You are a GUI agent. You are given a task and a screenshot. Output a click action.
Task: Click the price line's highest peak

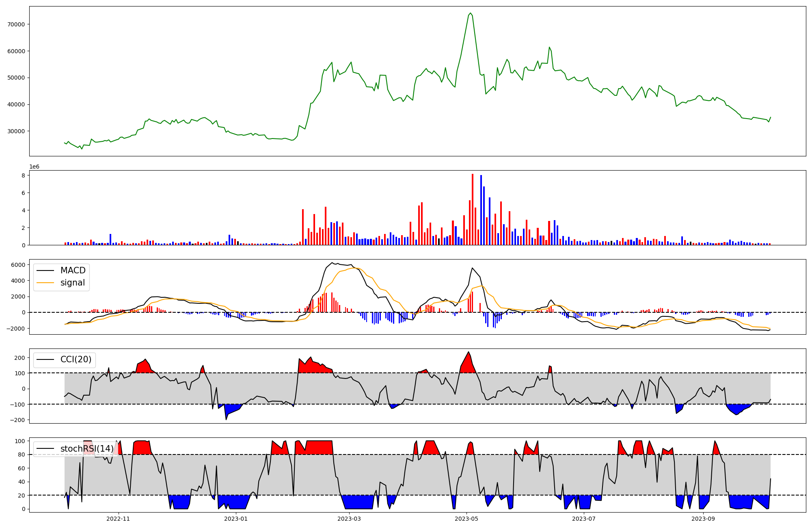pyautogui.click(x=470, y=13)
